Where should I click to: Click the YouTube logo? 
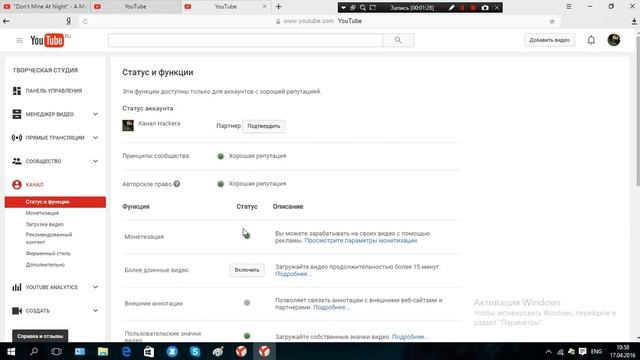47,40
